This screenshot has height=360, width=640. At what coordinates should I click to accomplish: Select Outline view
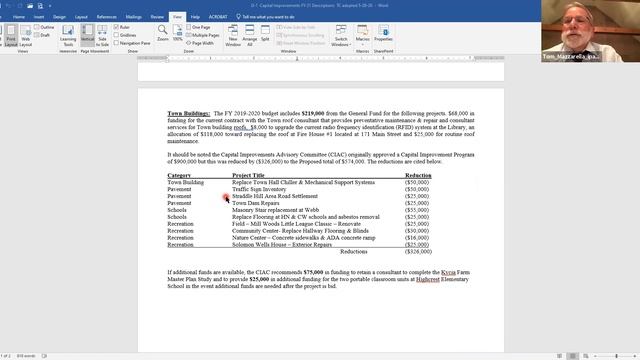click(x=44, y=27)
